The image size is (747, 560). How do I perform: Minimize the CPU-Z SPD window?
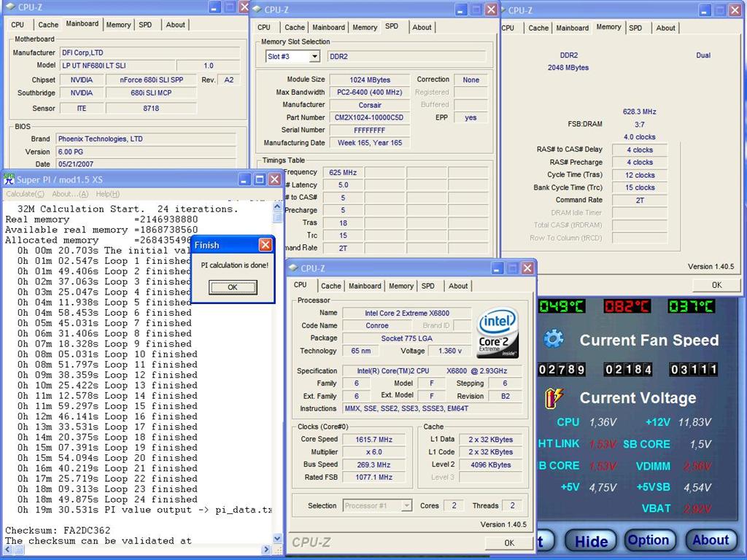461,9
